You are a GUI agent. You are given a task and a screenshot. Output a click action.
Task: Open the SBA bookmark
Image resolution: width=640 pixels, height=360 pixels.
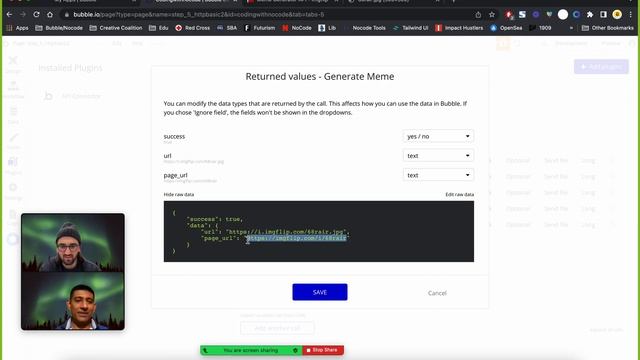pos(227,28)
